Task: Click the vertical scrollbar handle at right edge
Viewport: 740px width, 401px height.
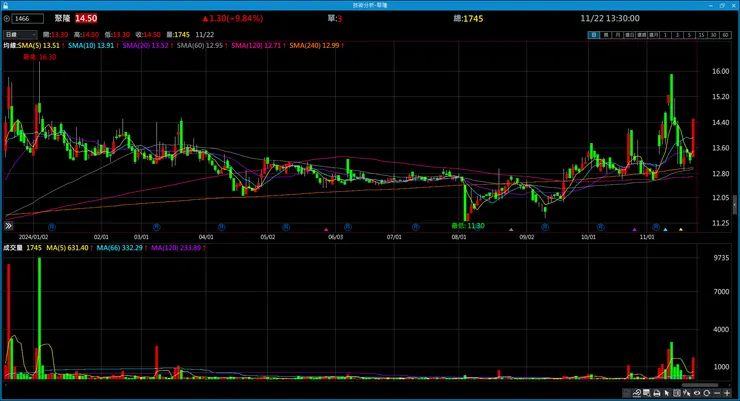Action: (734, 206)
